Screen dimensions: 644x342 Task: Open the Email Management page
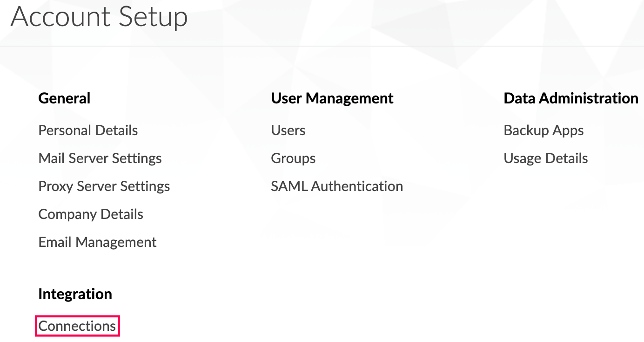(98, 242)
